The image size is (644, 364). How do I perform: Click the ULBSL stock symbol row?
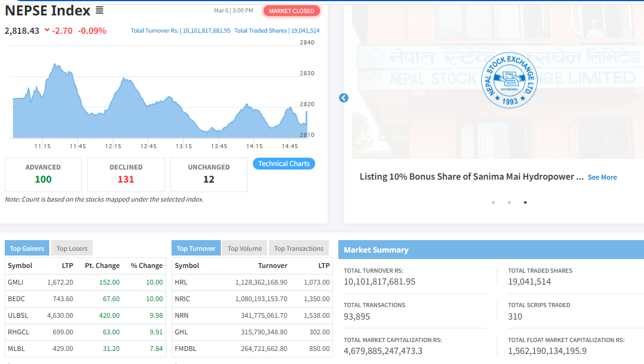pyautogui.click(x=18, y=315)
